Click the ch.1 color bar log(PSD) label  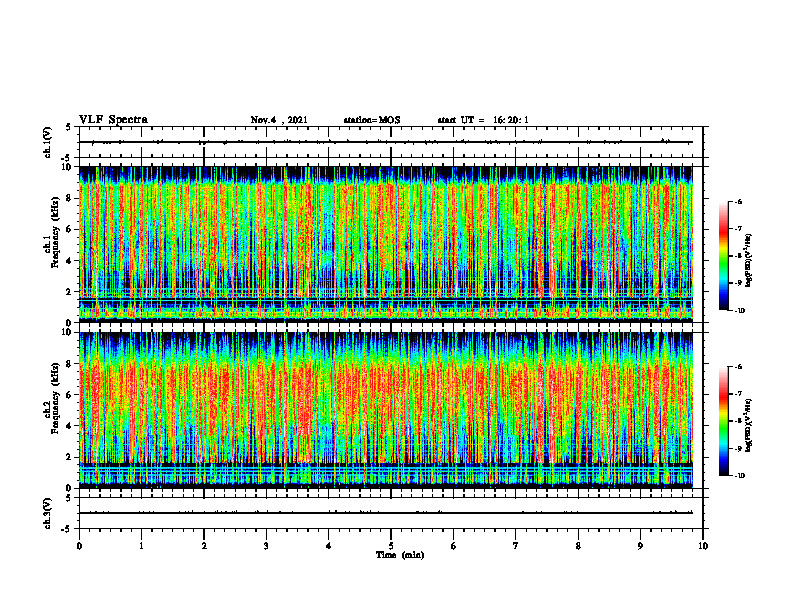tap(748, 260)
